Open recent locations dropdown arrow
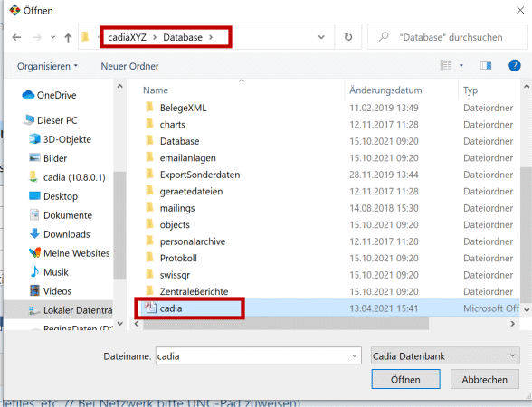 point(52,37)
